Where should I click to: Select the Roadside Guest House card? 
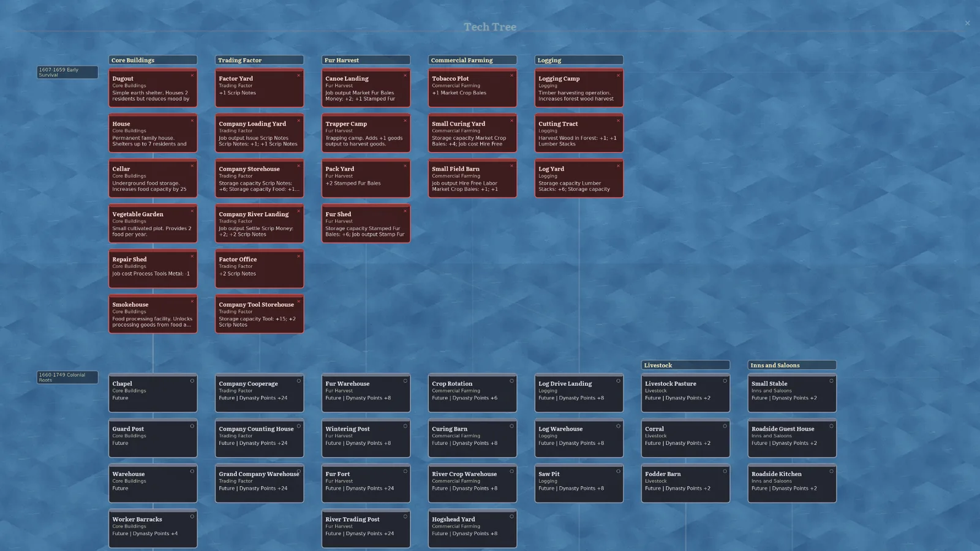(x=793, y=438)
